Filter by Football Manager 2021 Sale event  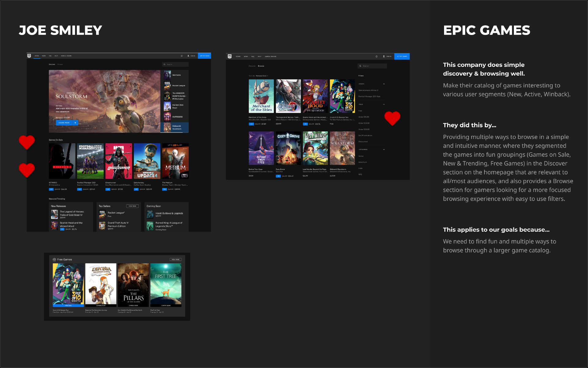(x=369, y=96)
